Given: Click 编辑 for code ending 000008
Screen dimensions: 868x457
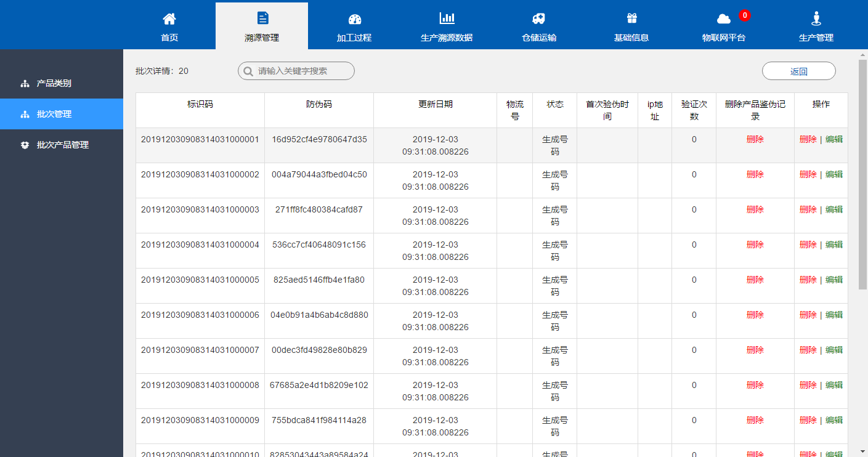Looking at the screenshot, I should tap(834, 385).
